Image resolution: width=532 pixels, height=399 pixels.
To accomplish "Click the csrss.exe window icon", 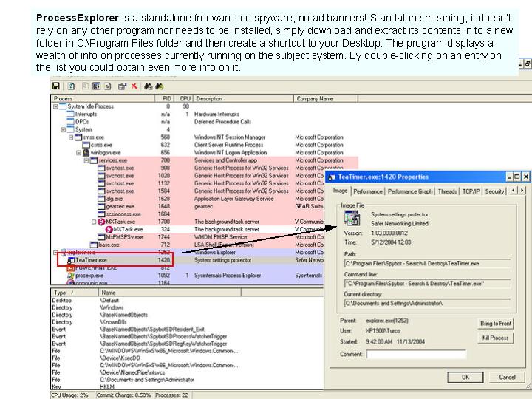I will click(x=86, y=145).
